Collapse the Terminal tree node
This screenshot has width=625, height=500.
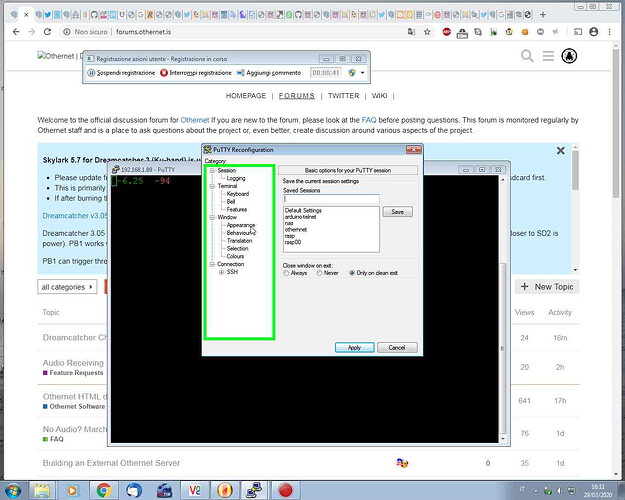(x=212, y=186)
